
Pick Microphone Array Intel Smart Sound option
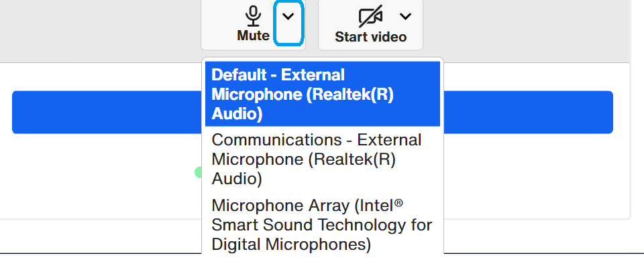pyautogui.click(x=323, y=224)
